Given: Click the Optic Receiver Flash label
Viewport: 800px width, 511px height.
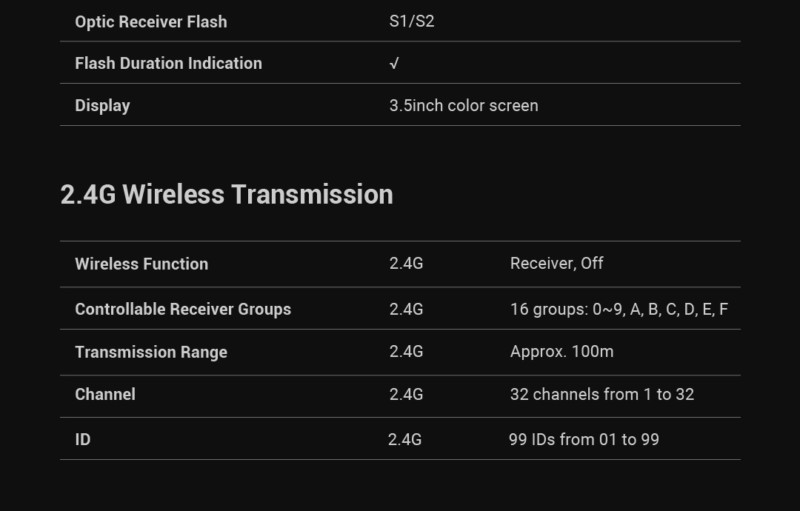Looking at the screenshot, I should coord(151,22).
